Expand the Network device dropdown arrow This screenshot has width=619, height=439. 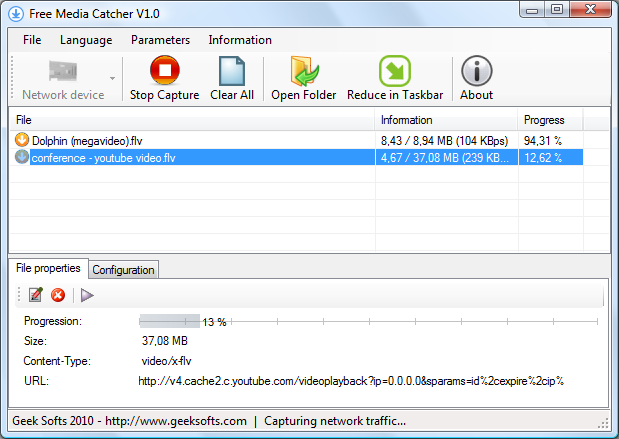pyautogui.click(x=112, y=77)
